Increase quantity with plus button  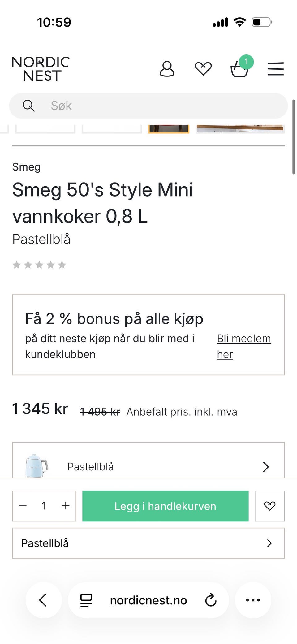point(66,506)
